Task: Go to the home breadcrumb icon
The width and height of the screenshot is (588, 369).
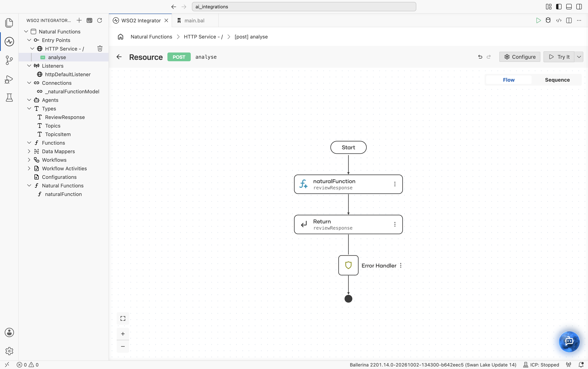Action: pyautogui.click(x=120, y=37)
